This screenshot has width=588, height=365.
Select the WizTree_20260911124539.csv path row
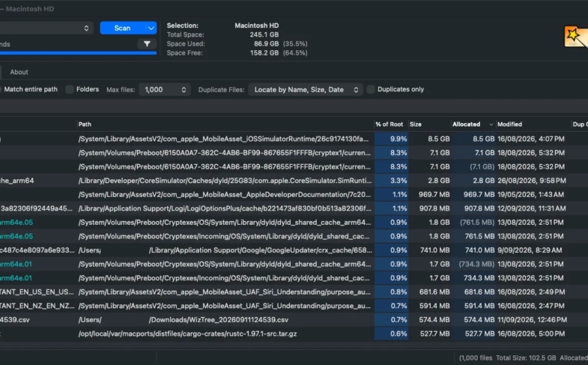point(184,319)
